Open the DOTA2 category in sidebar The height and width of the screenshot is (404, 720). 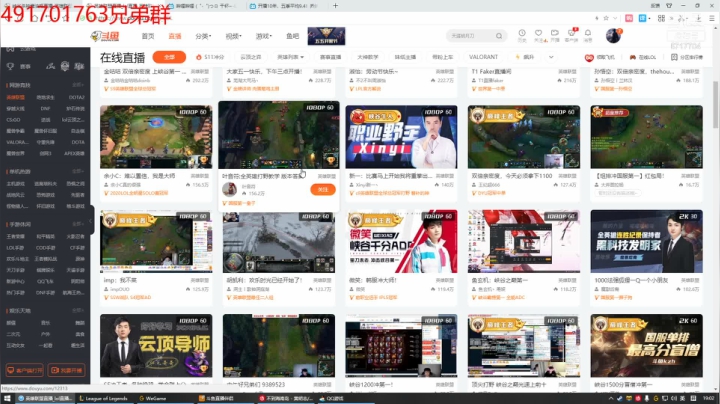click(x=77, y=97)
